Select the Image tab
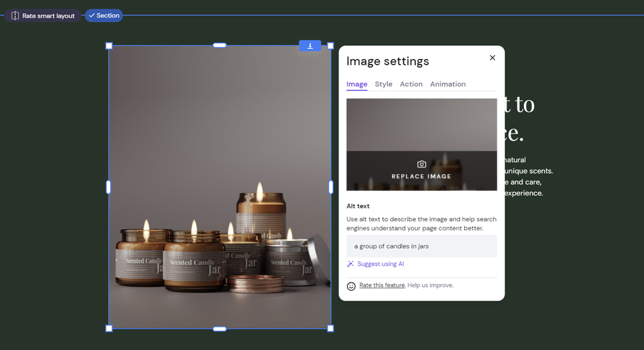The image size is (644, 350). [357, 84]
